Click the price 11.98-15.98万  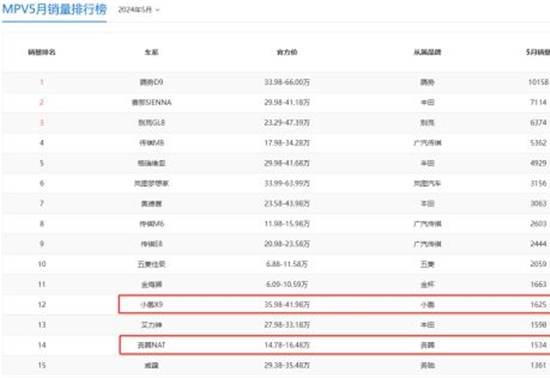click(x=287, y=224)
